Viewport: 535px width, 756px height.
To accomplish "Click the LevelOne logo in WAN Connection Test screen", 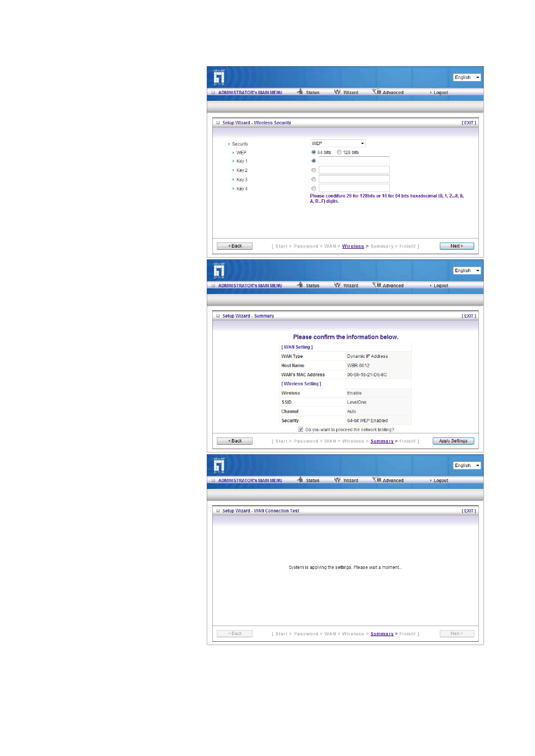I will pyautogui.click(x=219, y=465).
